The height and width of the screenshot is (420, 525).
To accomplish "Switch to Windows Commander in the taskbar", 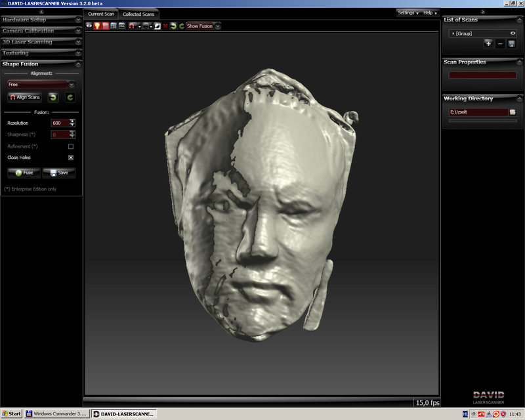I will pos(55,413).
